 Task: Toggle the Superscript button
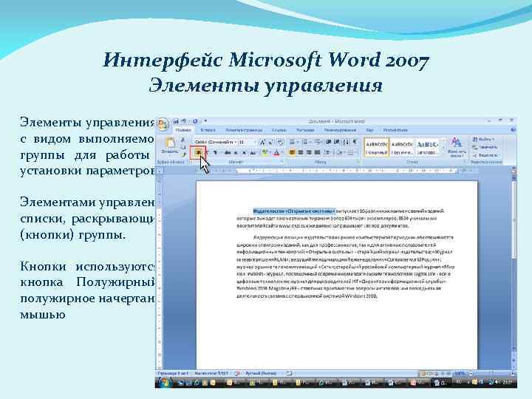point(244,153)
